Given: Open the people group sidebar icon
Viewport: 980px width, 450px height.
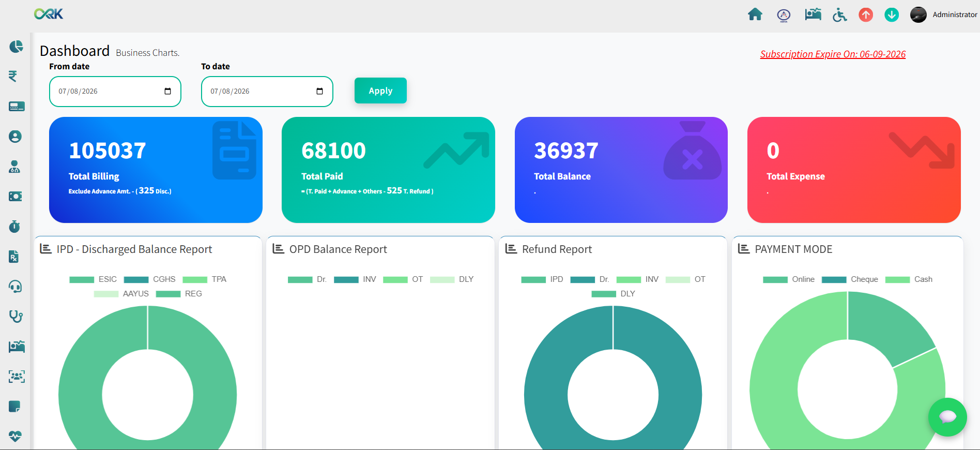Looking at the screenshot, I should [17, 377].
